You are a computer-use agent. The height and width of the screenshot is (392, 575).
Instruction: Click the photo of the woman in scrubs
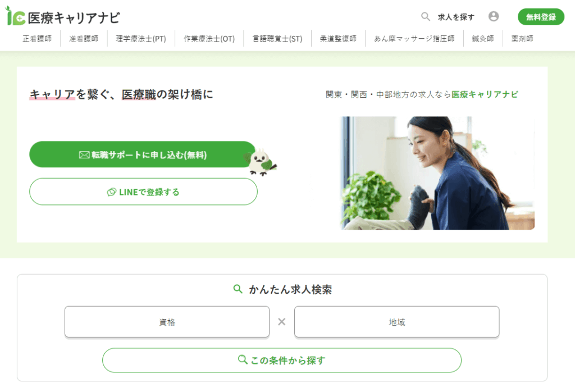437,173
